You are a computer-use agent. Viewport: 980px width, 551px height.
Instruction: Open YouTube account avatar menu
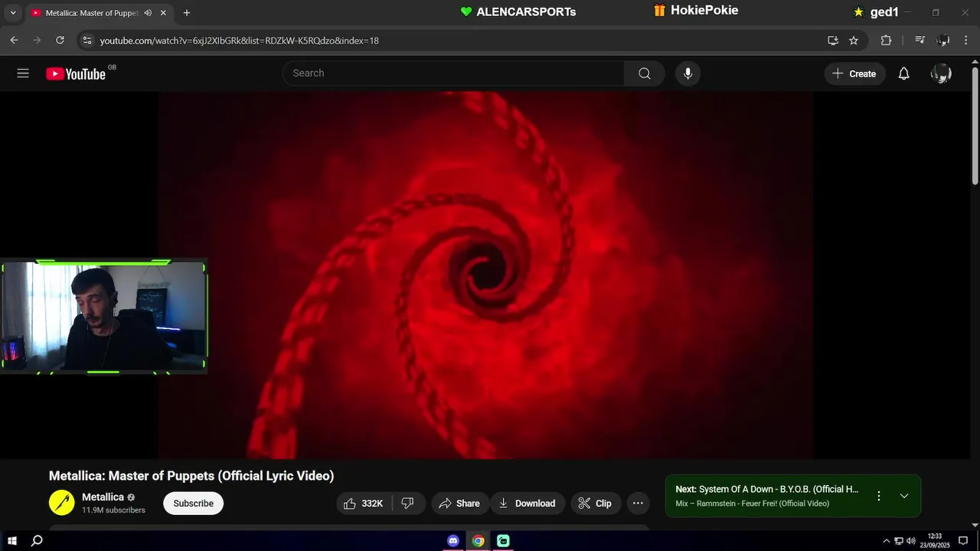pos(941,73)
